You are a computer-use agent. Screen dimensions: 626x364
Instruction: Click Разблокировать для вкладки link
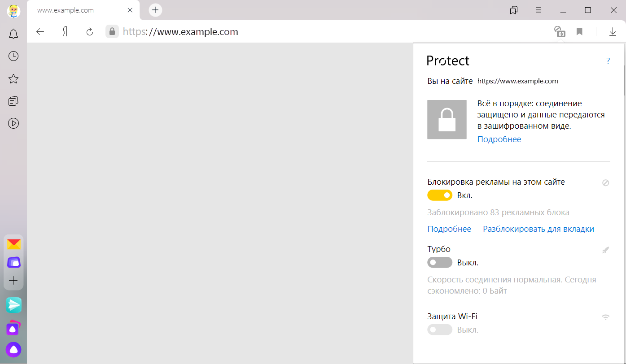(538, 229)
